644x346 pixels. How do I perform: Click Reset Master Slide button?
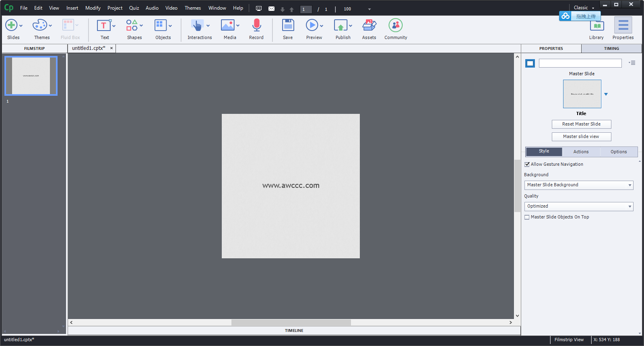click(x=581, y=124)
